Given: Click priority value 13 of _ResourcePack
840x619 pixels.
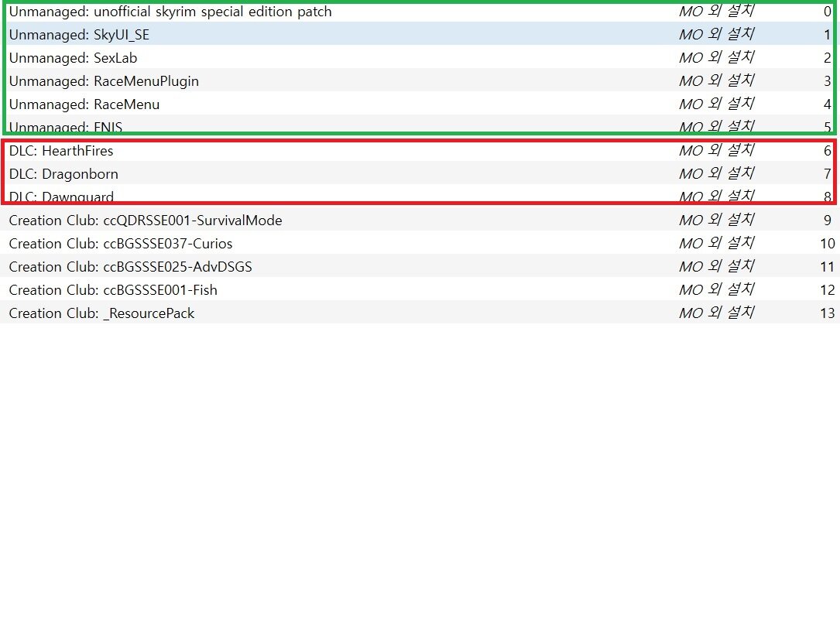Looking at the screenshot, I should pyautogui.click(x=827, y=313).
